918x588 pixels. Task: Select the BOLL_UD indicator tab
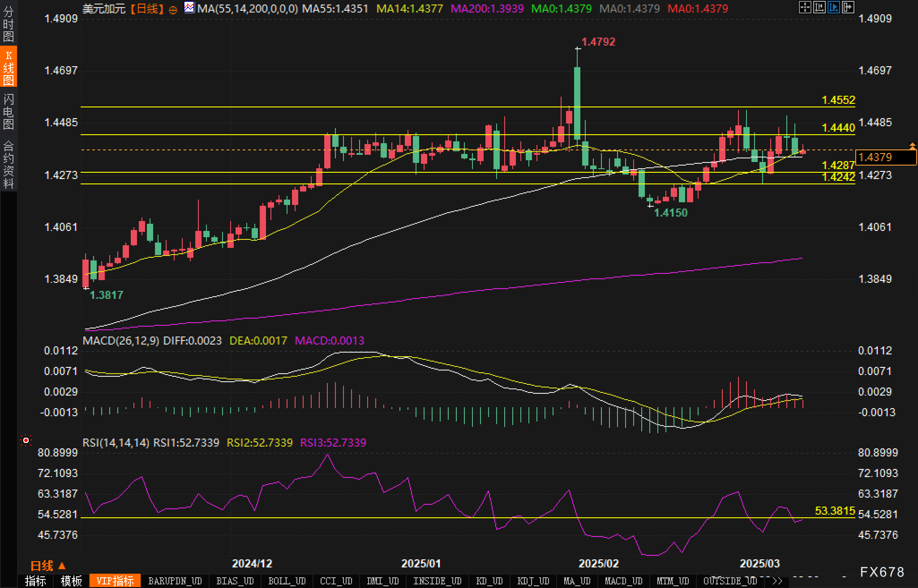tap(287, 581)
